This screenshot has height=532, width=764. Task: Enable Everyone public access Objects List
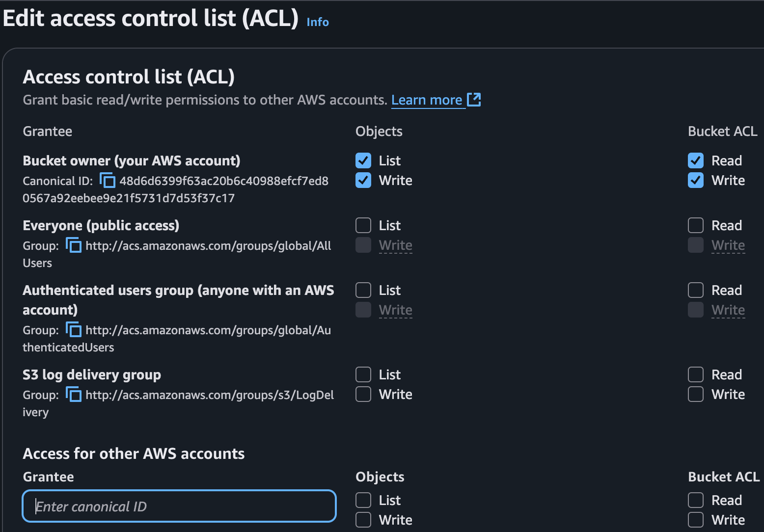pyautogui.click(x=363, y=225)
